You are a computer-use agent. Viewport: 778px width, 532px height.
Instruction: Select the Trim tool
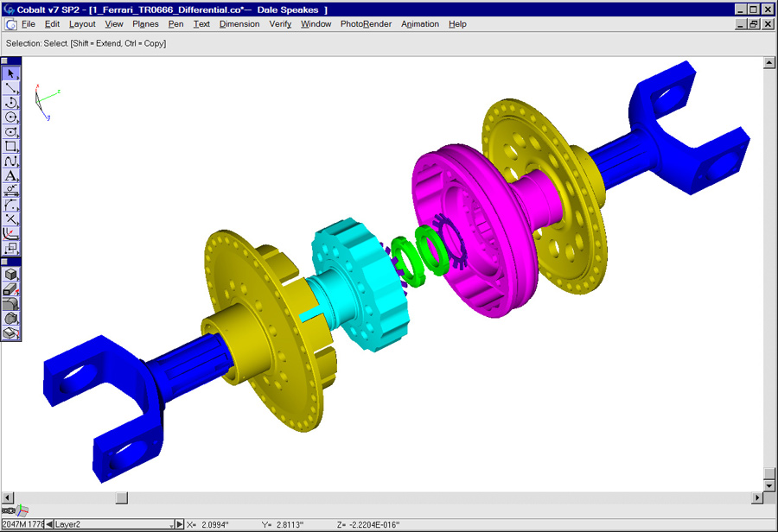[x=11, y=220]
